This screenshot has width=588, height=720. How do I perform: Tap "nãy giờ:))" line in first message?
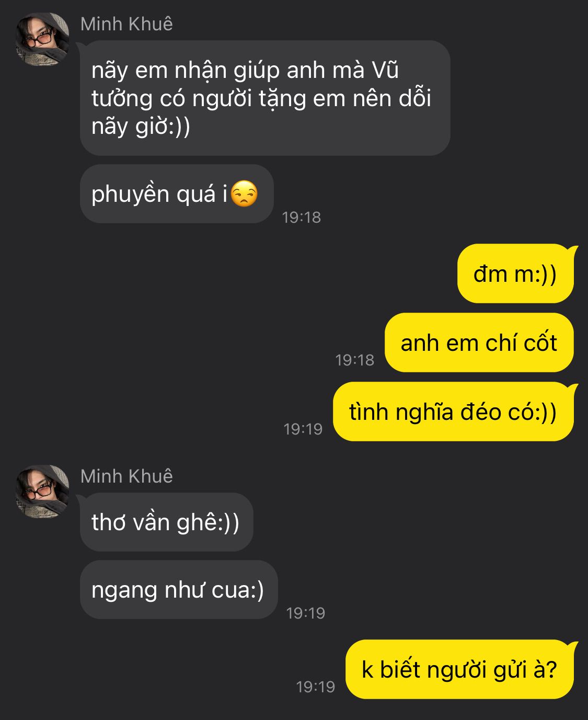pos(141,127)
